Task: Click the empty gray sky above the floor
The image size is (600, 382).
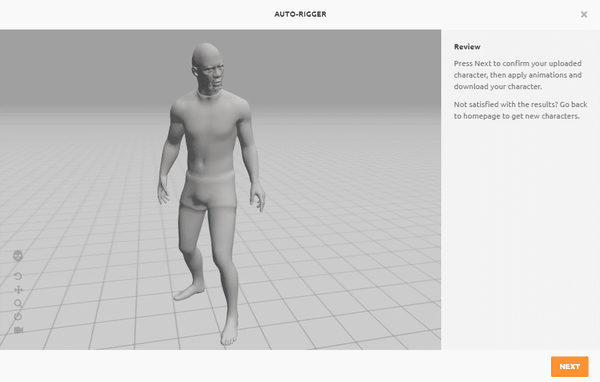Action: [325, 61]
